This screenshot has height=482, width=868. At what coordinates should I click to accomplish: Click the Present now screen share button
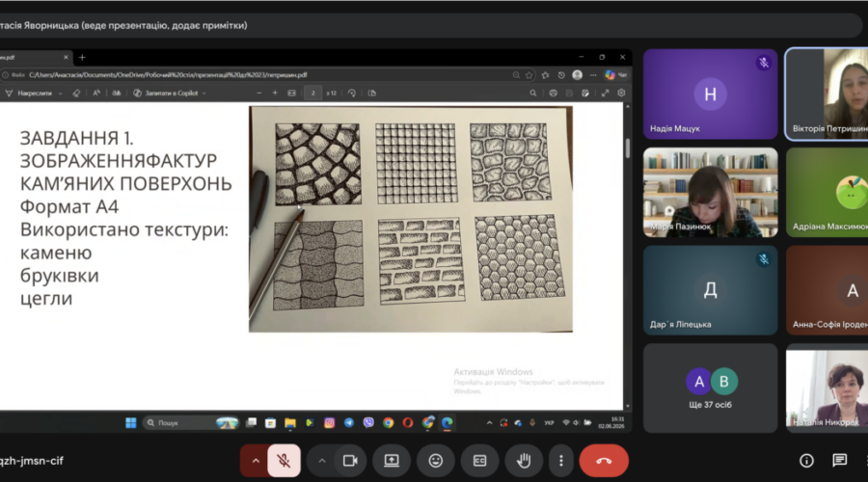392,461
